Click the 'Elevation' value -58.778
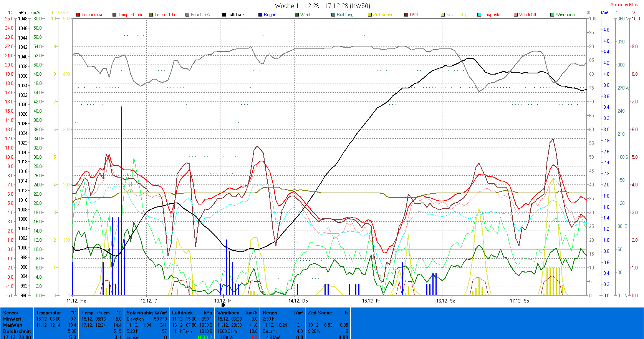The height and width of the screenshot is (339, 644). tap(160, 319)
